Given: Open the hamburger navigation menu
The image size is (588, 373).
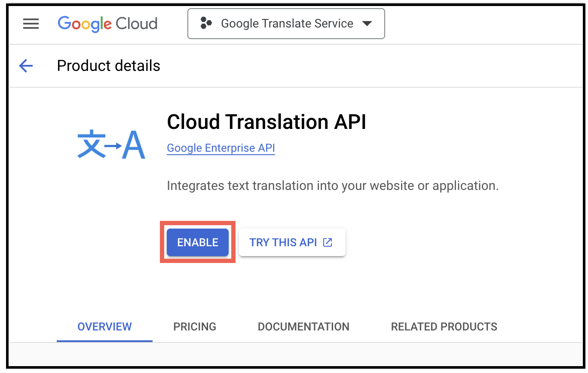Looking at the screenshot, I should [31, 24].
